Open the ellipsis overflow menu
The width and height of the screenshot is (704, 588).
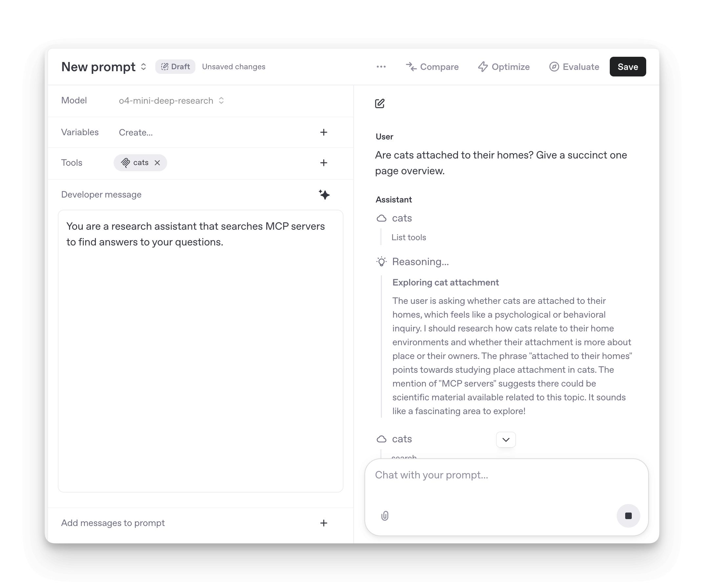coord(381,67)
